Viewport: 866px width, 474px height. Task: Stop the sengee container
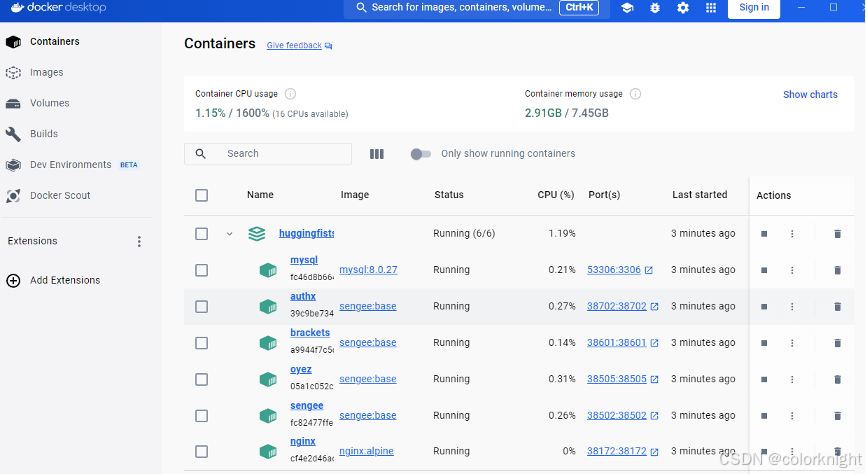click(764, 416)
